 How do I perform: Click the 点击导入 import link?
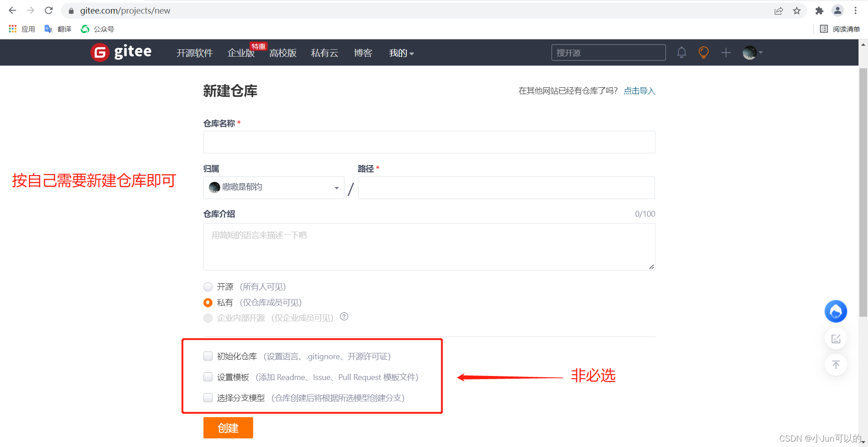point(639,90)
